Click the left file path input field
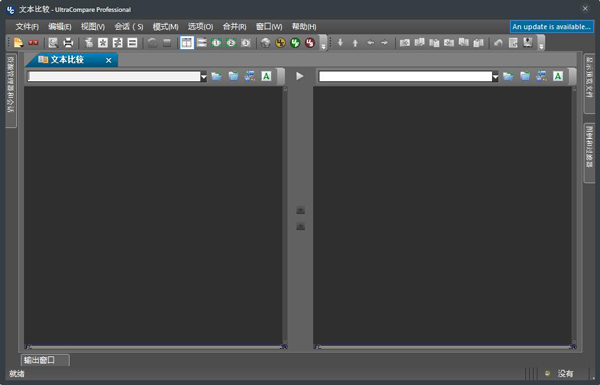The width and height of the screenshot is (600, 385). (x=114, y=76)
